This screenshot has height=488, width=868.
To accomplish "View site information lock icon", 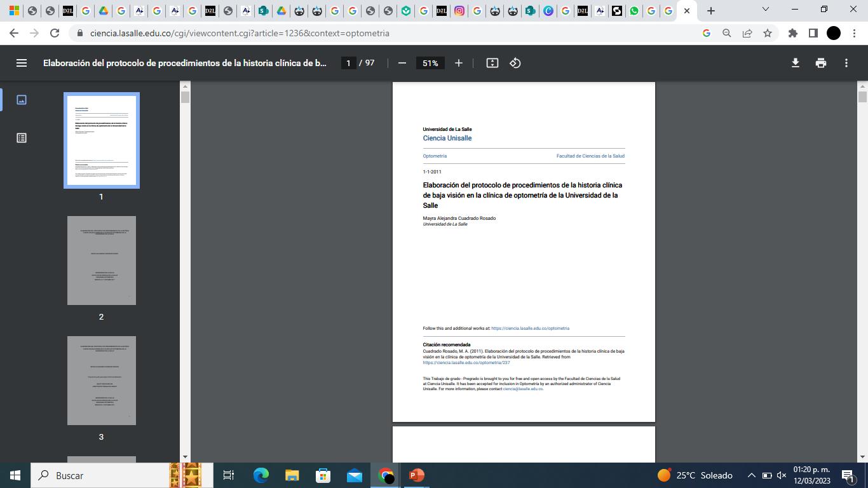I will (80, 33).
